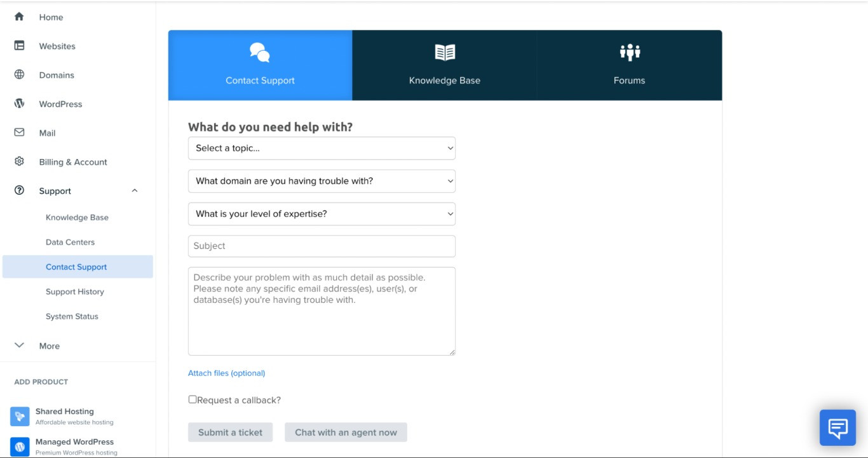
Task: Click the Forums people icon
Action: click(x=630, y=53)
